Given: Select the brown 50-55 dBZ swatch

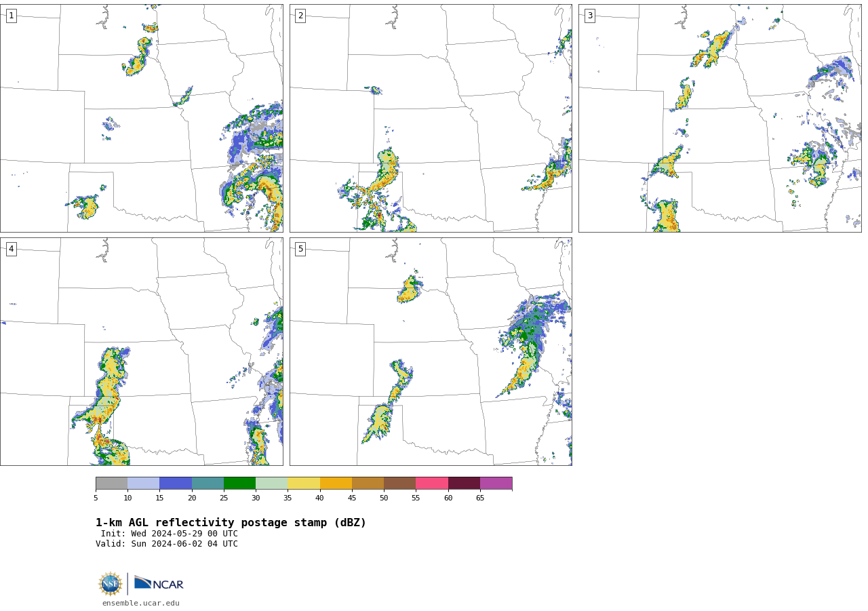Looking at the screenshot, I should pyautogui.click(x=399, y=483).
